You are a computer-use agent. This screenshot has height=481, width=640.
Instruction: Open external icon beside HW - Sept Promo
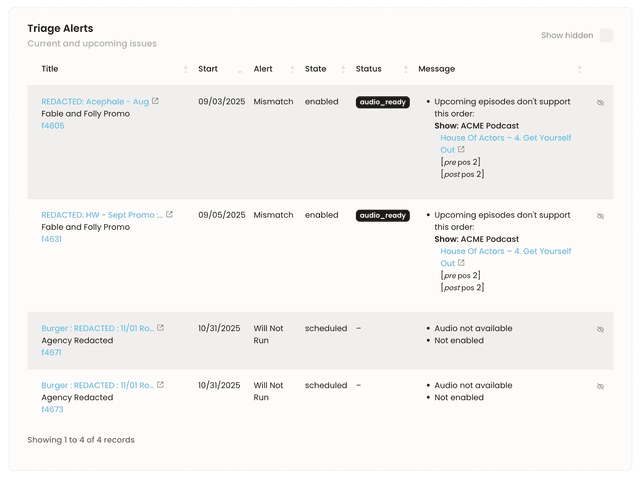point(169,214)
